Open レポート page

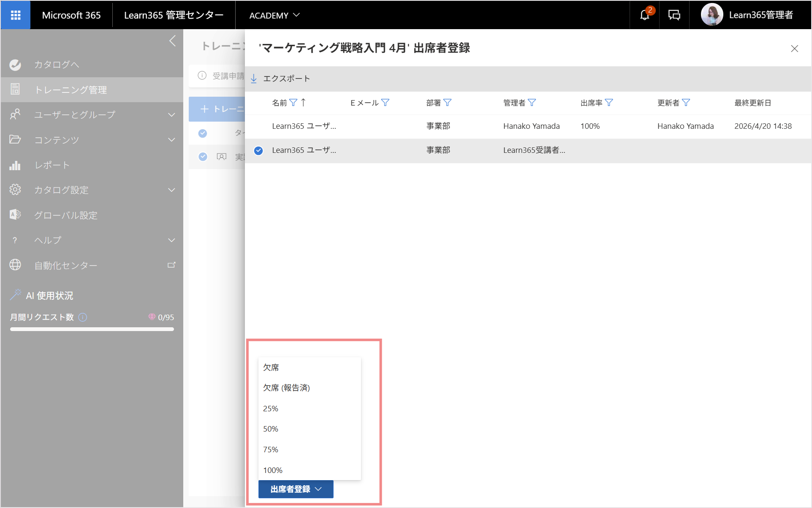coord(52,165)
